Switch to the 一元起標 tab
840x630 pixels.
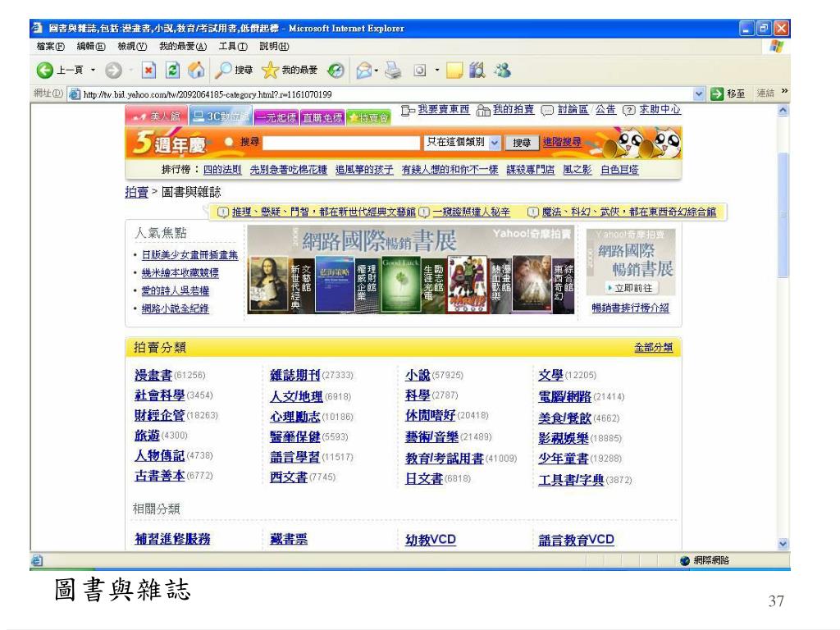[276, 117]
